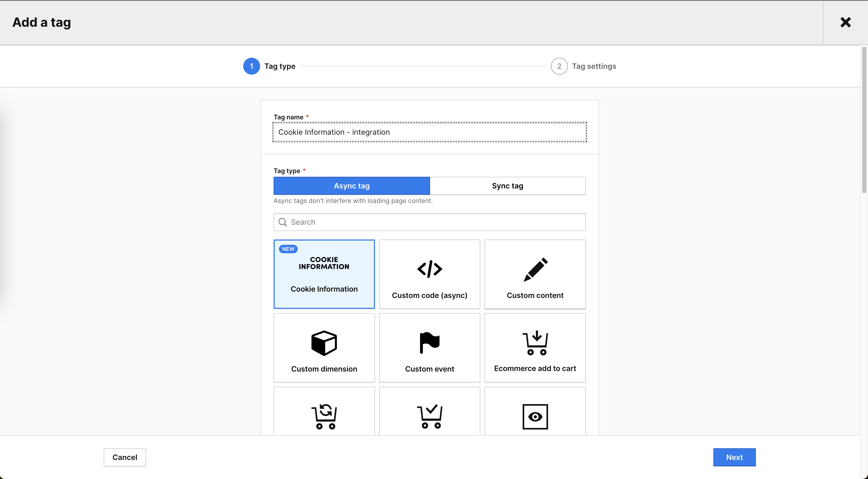Close the Add a tag dialog
Viewport: 868px width, 479px height.
[x=846, y=22]
